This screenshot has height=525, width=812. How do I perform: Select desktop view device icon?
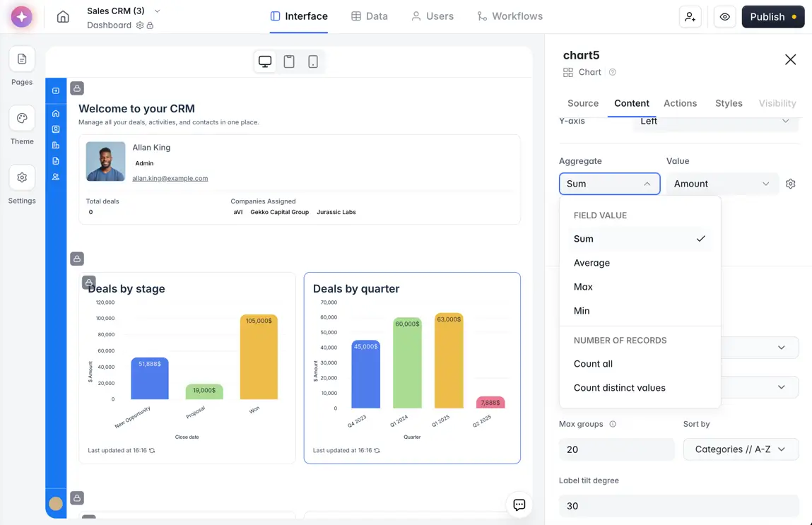click(265, 61)
